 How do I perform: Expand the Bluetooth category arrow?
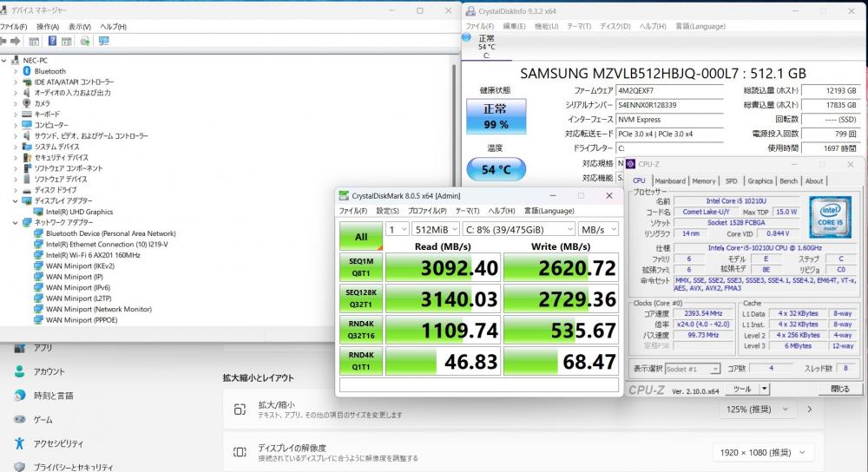(x=15, y=71)
